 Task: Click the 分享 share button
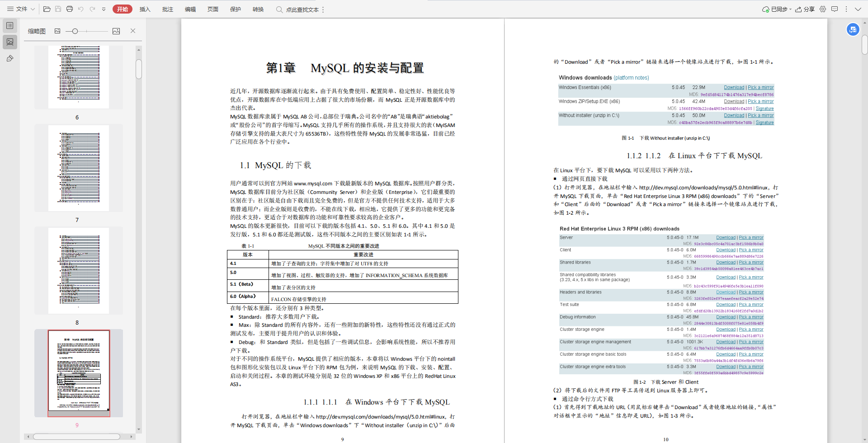tap(805, 9)
